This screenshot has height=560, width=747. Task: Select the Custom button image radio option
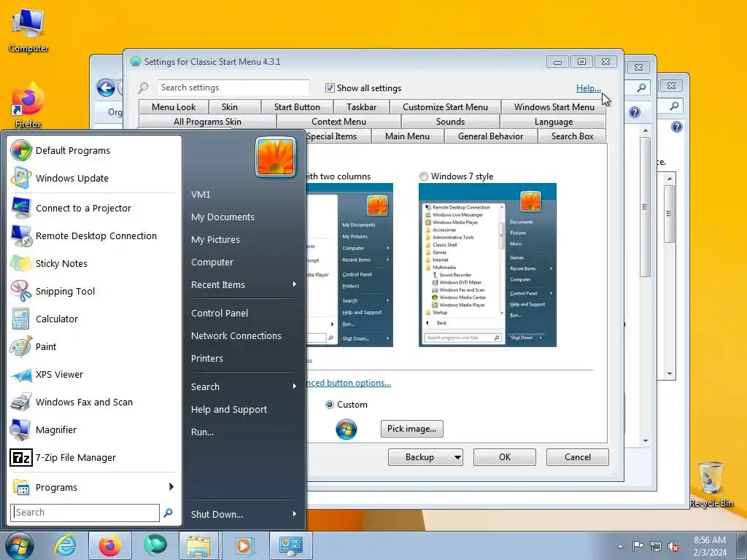point(329,405)
